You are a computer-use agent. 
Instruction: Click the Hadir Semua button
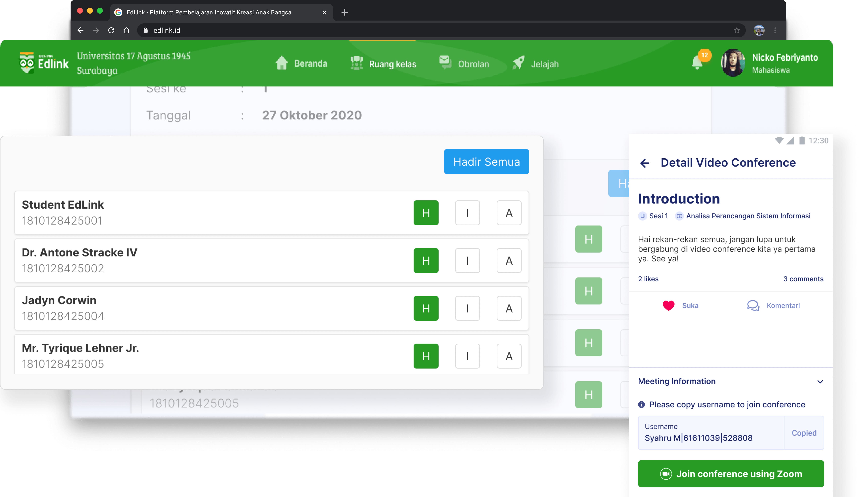point(486,162)
